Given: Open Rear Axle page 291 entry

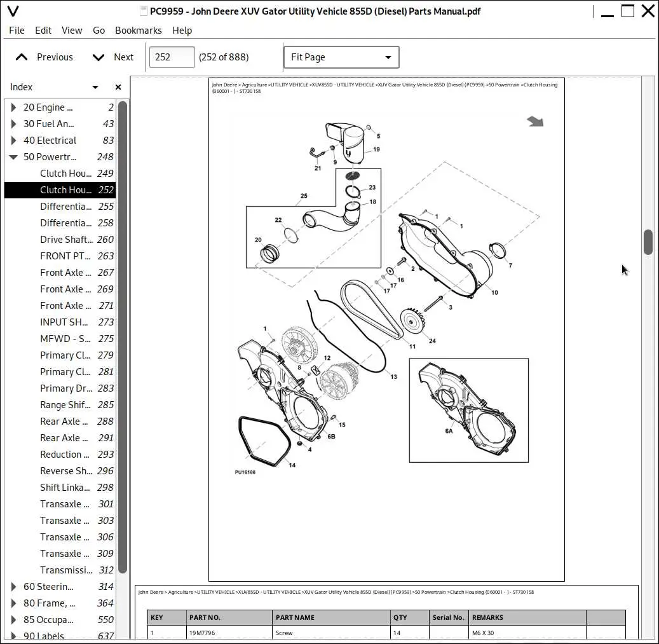Looking at the screenshot, I should click(x=60, y=438).
